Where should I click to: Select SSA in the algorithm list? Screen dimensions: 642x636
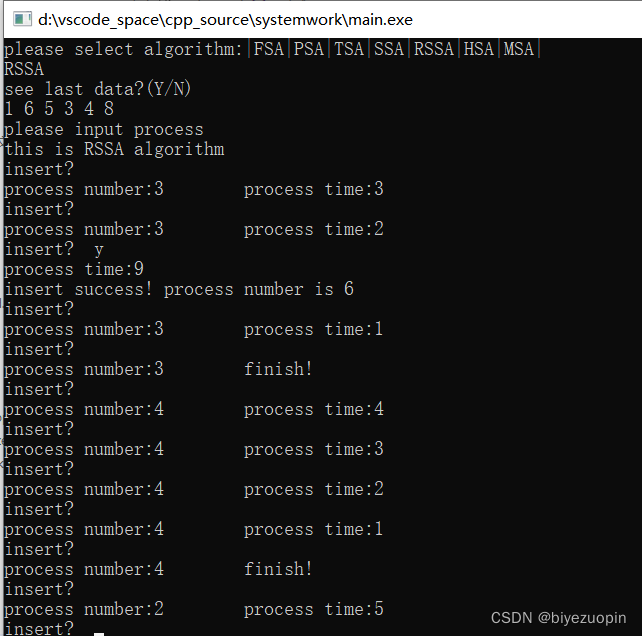389,49
